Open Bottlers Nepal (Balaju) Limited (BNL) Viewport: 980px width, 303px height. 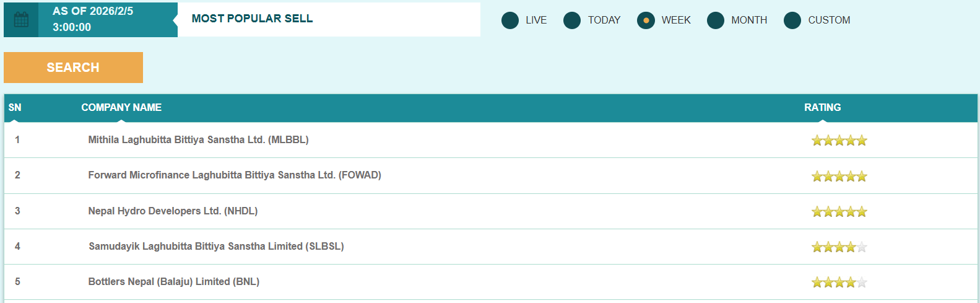174,282
